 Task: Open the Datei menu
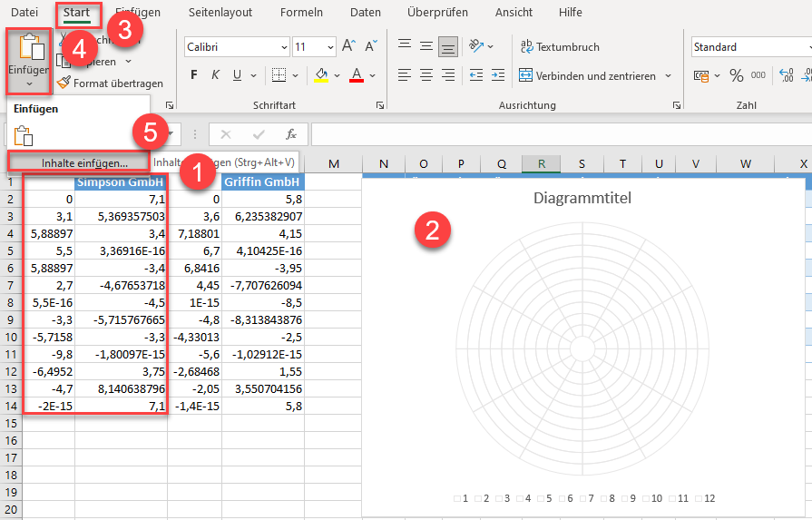pos(24,12)
